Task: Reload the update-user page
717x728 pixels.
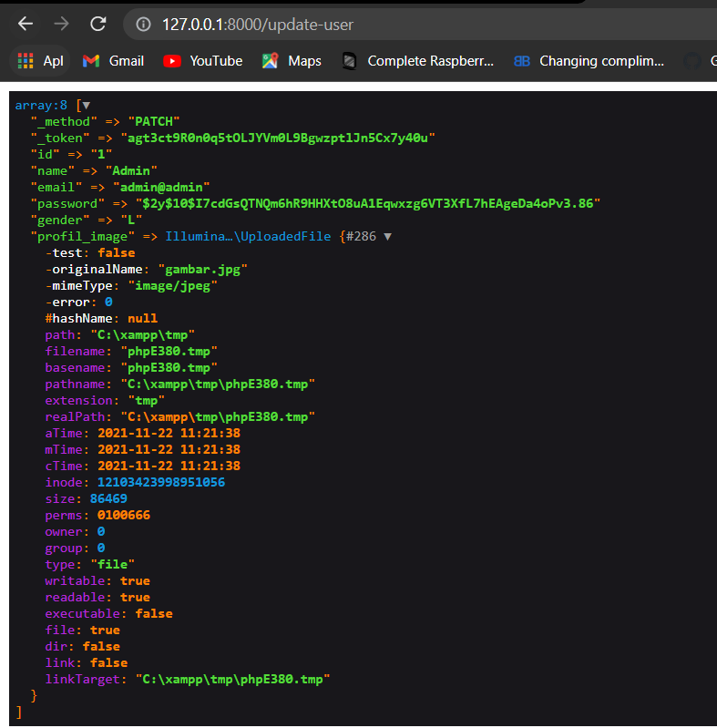Action: coord(98,23)
